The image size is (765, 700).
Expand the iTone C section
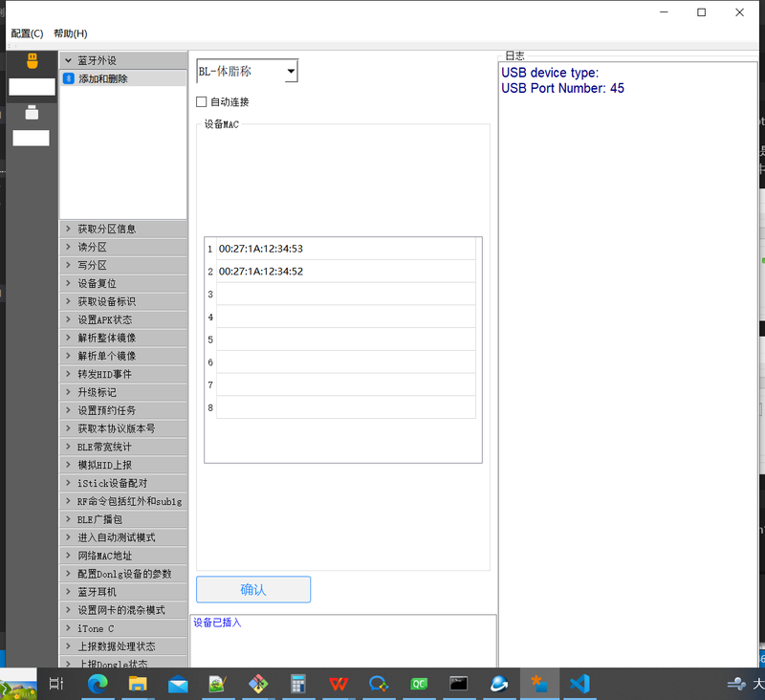click(x=123, y=628)
